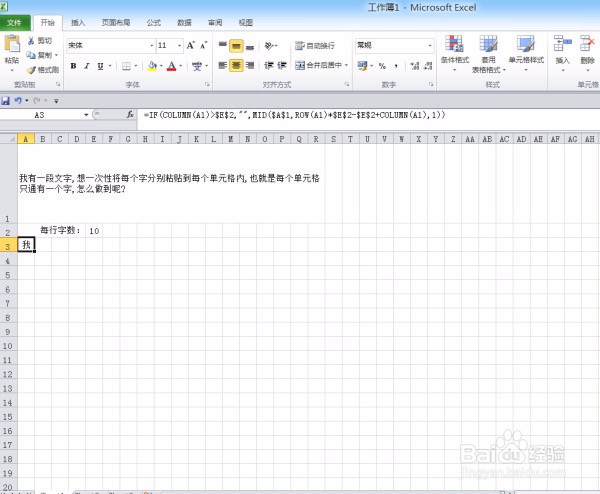Viewport: 600px width, 494px height.
Task: Decrease decimal places
Action: coord(428,66)
